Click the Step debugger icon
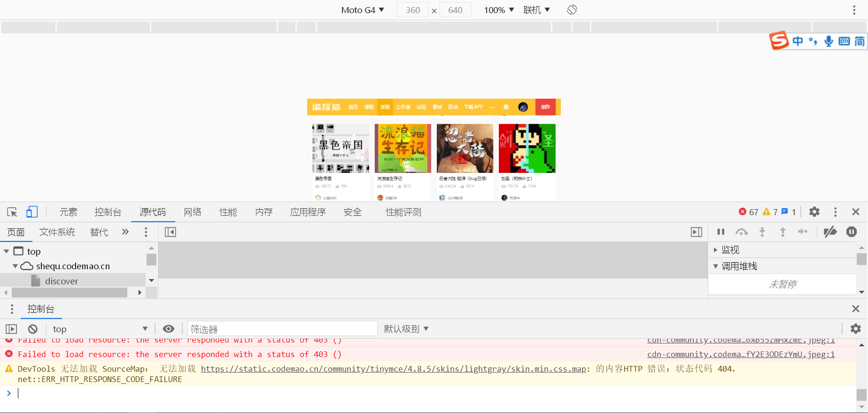 pyautogui.click(x=803, y=232)
